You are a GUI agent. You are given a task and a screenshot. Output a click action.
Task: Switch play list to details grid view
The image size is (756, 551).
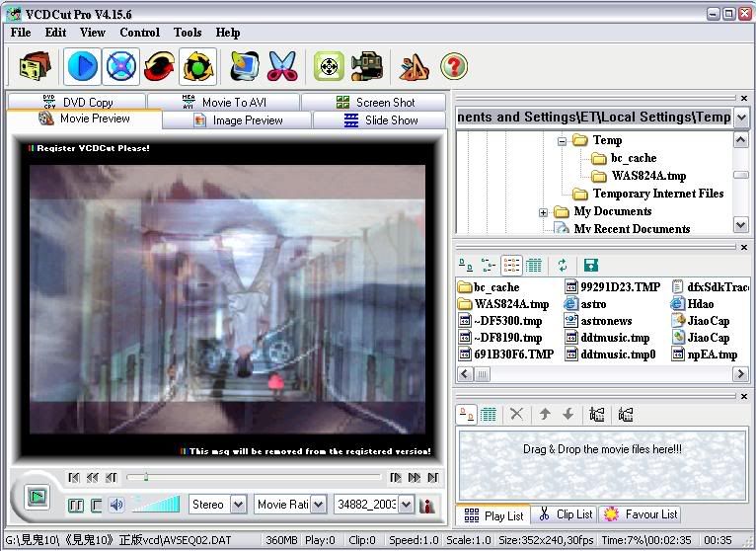coord(489,414)
